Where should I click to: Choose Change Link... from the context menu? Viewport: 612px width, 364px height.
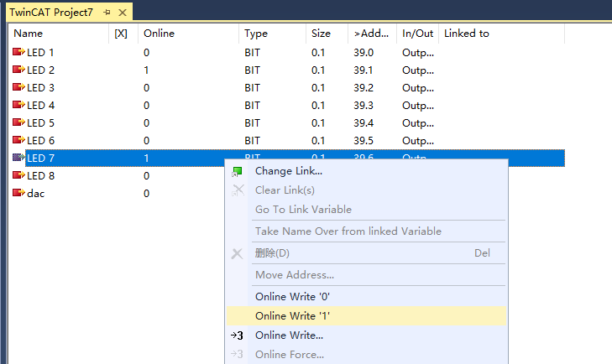click(289, 171)
